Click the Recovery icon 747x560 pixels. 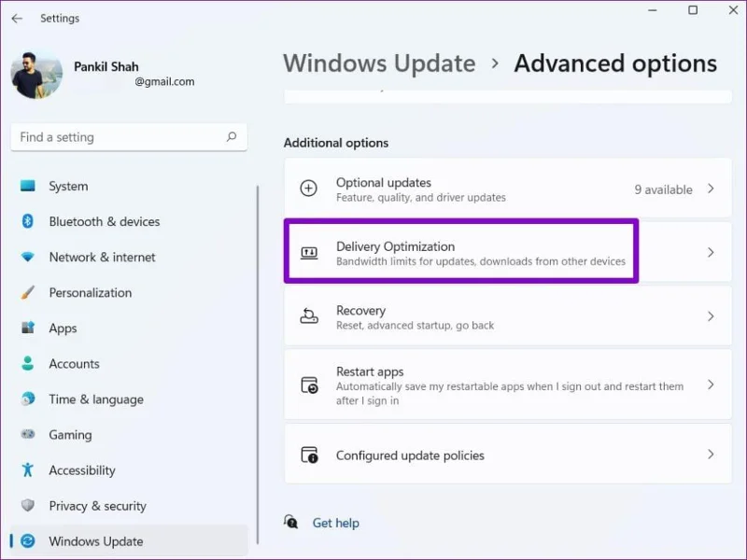[x=309, y=316]
